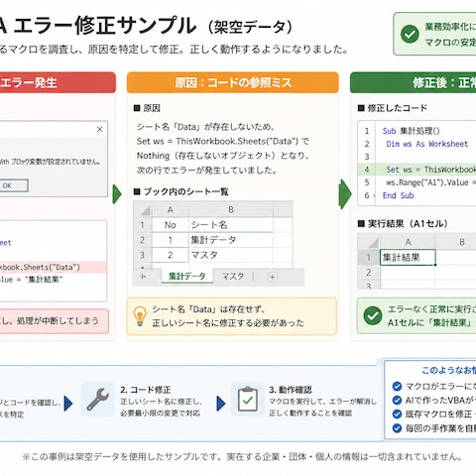Click row header 2 in 実行結果 grid
The width and height of the screenshot is (476, 476).
[369, 273]
